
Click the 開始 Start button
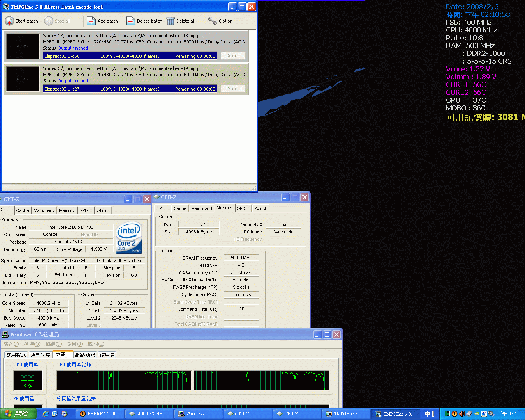point(18,414)
